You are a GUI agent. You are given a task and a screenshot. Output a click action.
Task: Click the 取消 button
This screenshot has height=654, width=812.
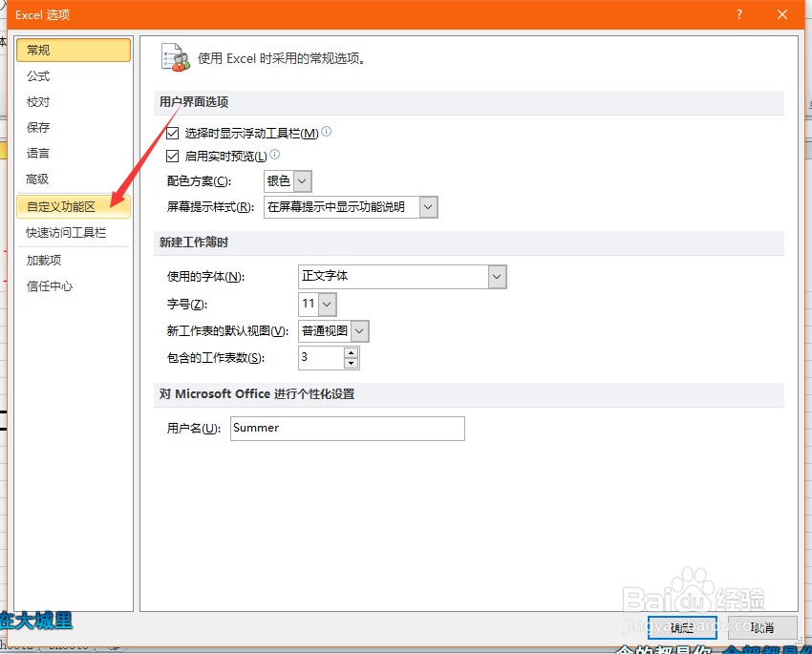click(762, 627)
